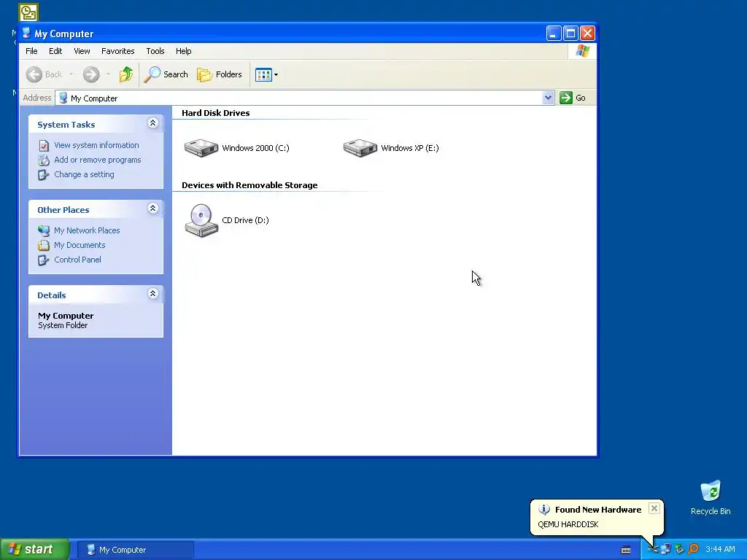Image resolution: width=747 pixels, height=560 pixels.
Task: Collapse the Details panel
Action: coord(153,294)
